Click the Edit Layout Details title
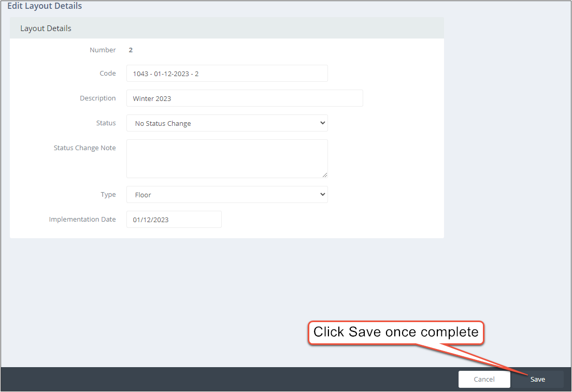The width and height of the screenshot is (572, 392). tap(45, 6)
